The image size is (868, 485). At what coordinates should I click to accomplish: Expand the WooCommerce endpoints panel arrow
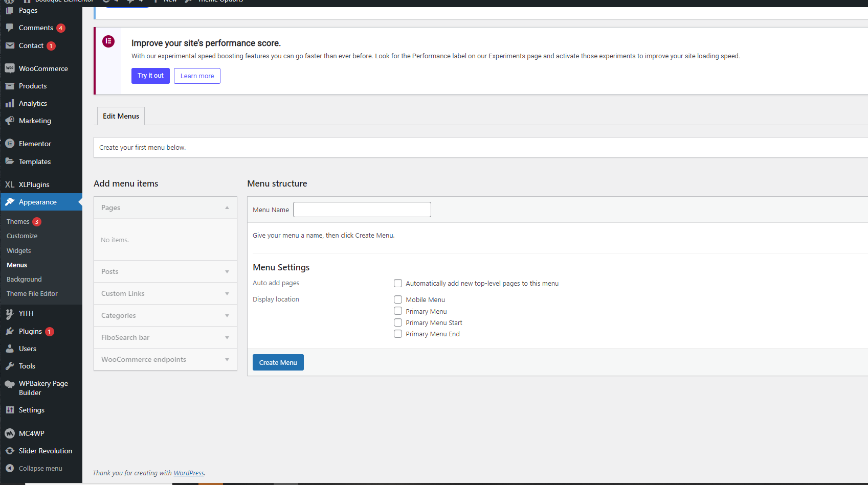tap(227, 359)
